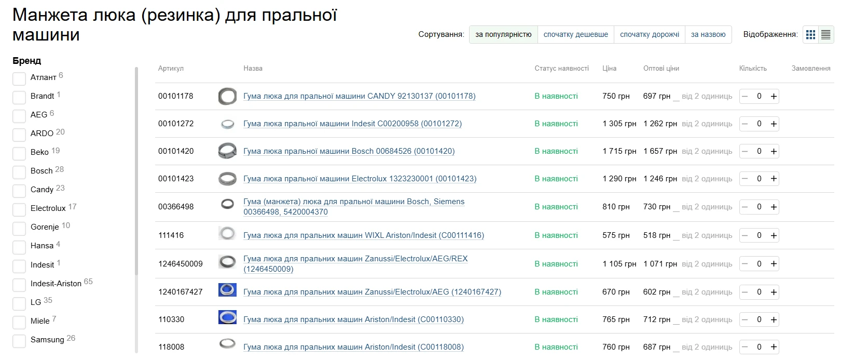The image size is (868, 360).
Task: Increase quantity for item 00101178
Action: tap(774, 96)
